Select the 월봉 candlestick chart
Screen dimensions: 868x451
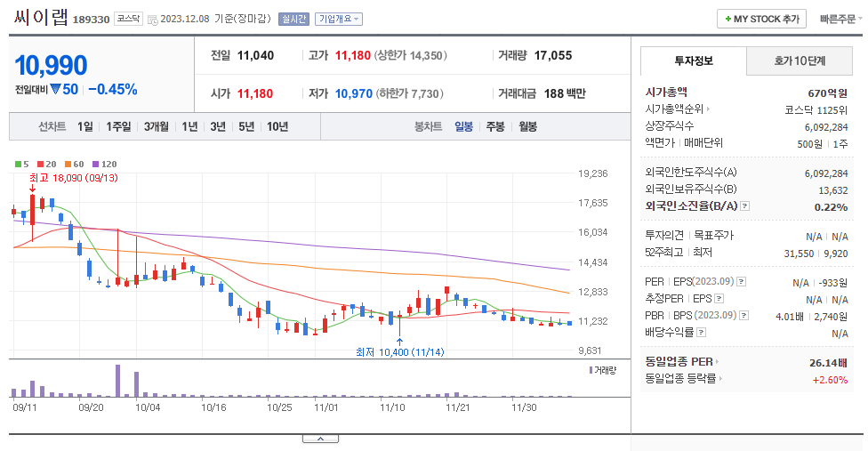tap(527, 126)
